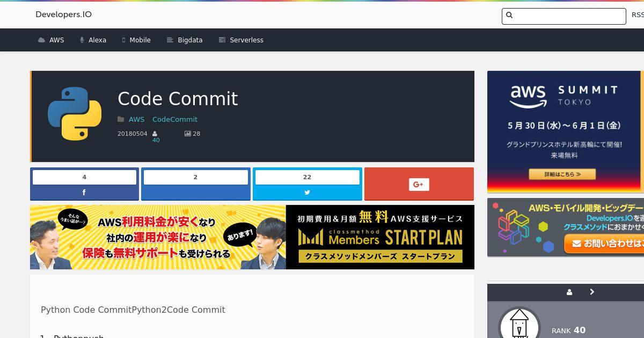Image resolution: width=644 pixels, height=338 pixels.
Task: Select the author profile tab icon
Action: click(x=569, y=292)
